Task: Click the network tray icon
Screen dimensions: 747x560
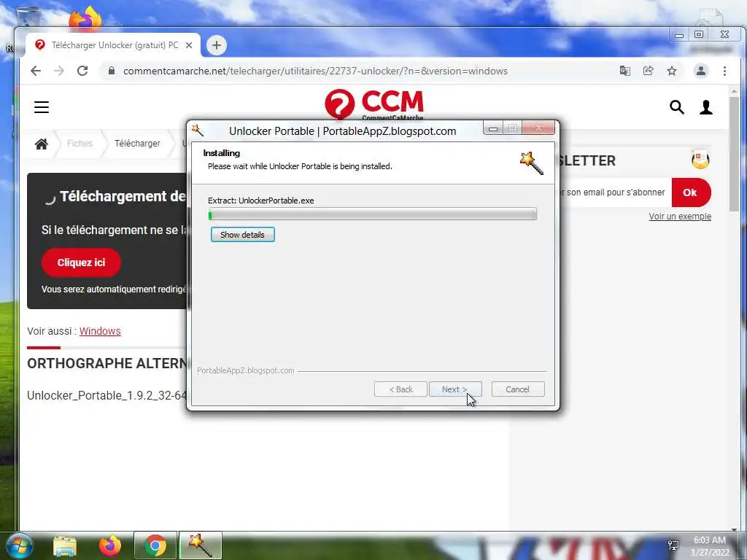Action: (x=673, y=545)
